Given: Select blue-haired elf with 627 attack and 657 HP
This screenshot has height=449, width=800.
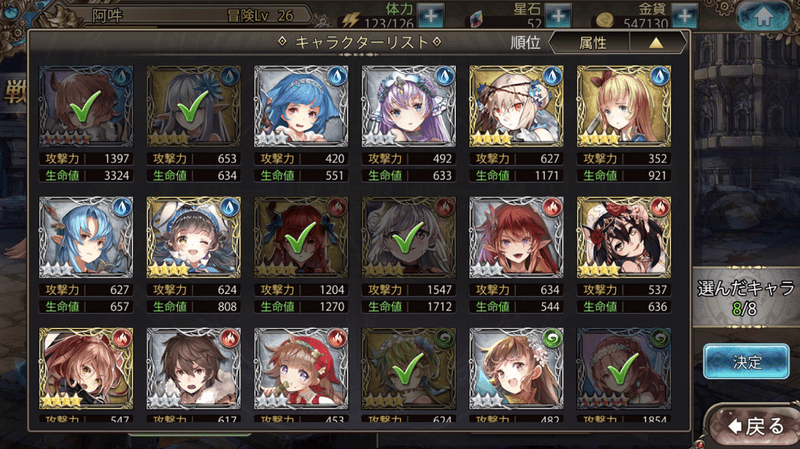Looking at the screenshot, I should click(x=86, y=237).
